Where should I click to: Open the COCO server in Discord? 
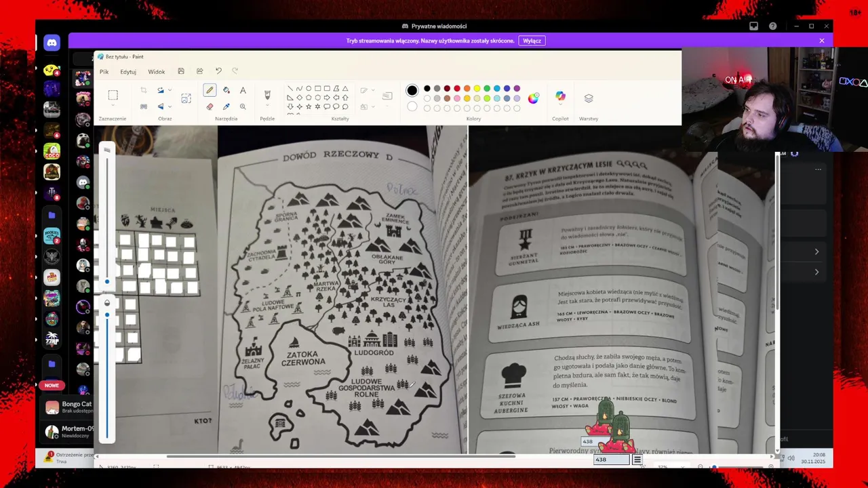click(x=52, y=150)
